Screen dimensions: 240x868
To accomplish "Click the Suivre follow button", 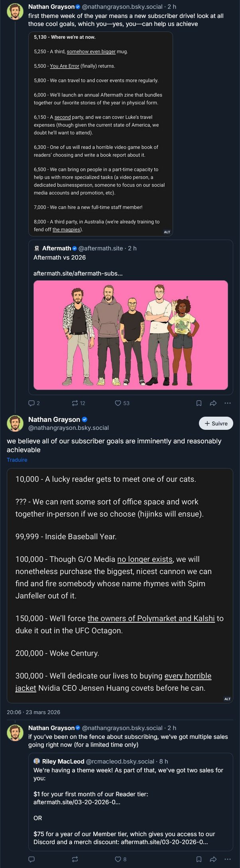I will [216, 423].
